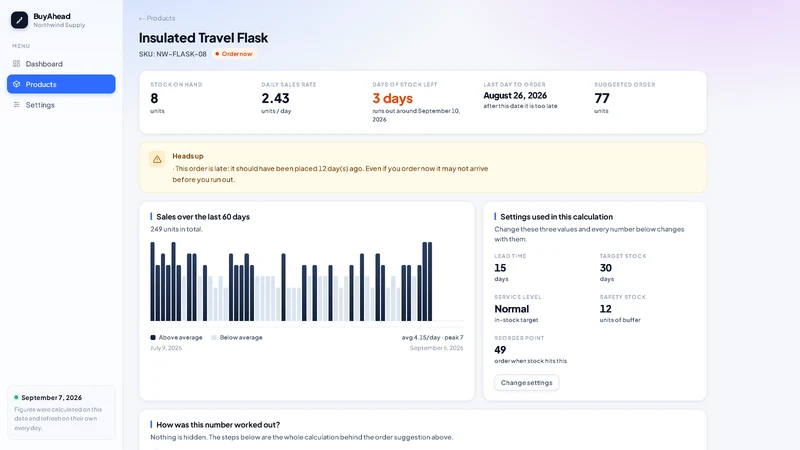Click the Reorder point 49 value
Image resolution: width=800 pixels, height=450 pixels.
500,349
